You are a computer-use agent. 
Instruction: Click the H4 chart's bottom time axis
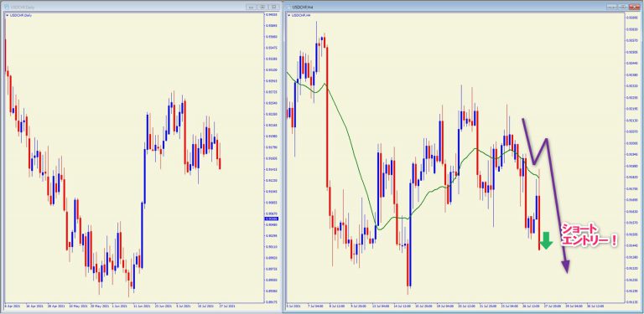click(x=454, y=306)
